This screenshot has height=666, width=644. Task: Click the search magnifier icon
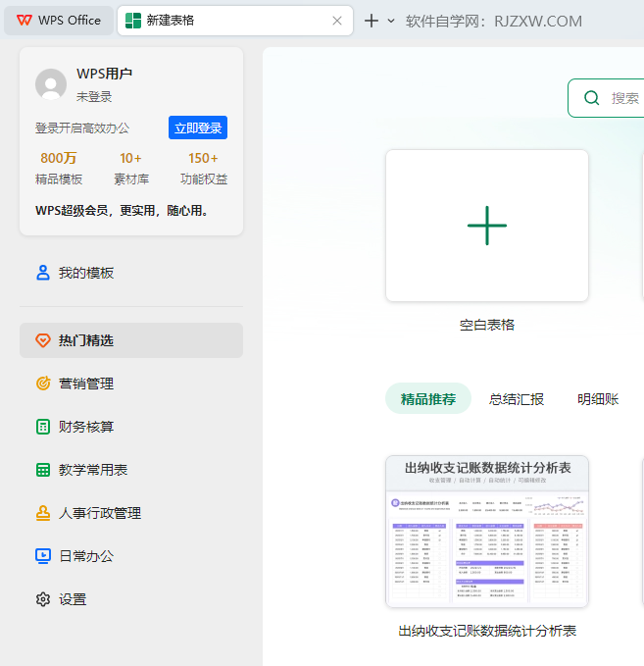pyautogui.click(x=591, y=98)
